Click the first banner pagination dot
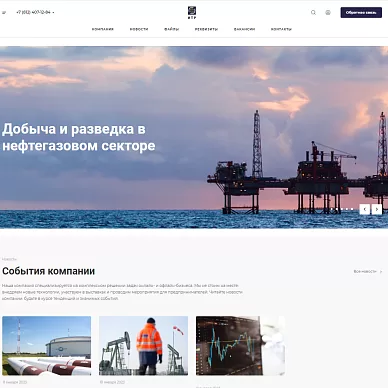The image size is (388, 388). [332, 209]
